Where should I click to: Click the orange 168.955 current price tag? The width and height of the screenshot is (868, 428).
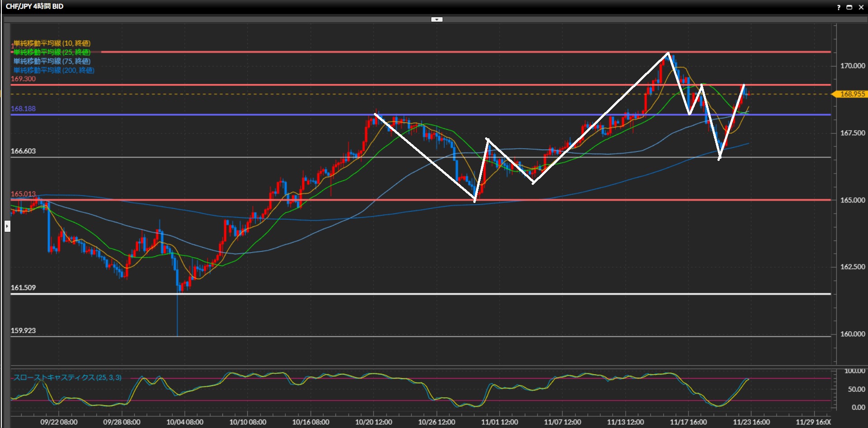[x=852, y=94]
